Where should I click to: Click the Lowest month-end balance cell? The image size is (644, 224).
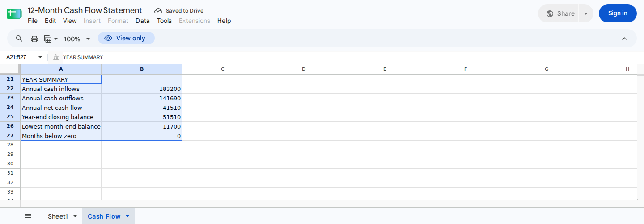[61, 126]
